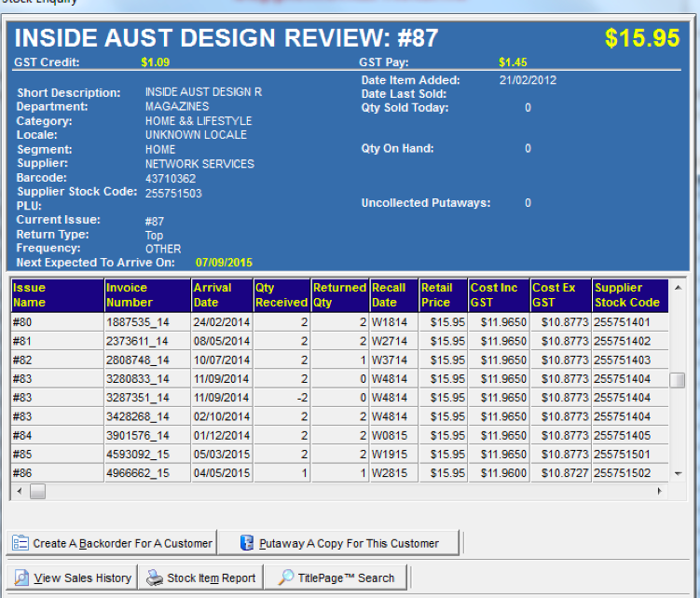This screenshot has width=700, height=598.
Task: Click the Arrival Date column header
Action: point(222,295)
